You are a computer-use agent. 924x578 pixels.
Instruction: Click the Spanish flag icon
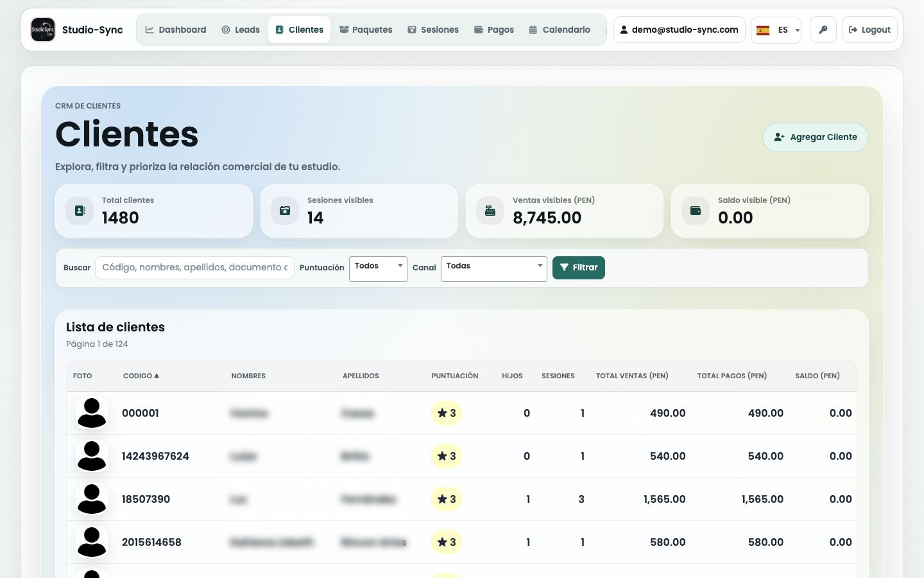pyautogui.click(x=763, y=30)
